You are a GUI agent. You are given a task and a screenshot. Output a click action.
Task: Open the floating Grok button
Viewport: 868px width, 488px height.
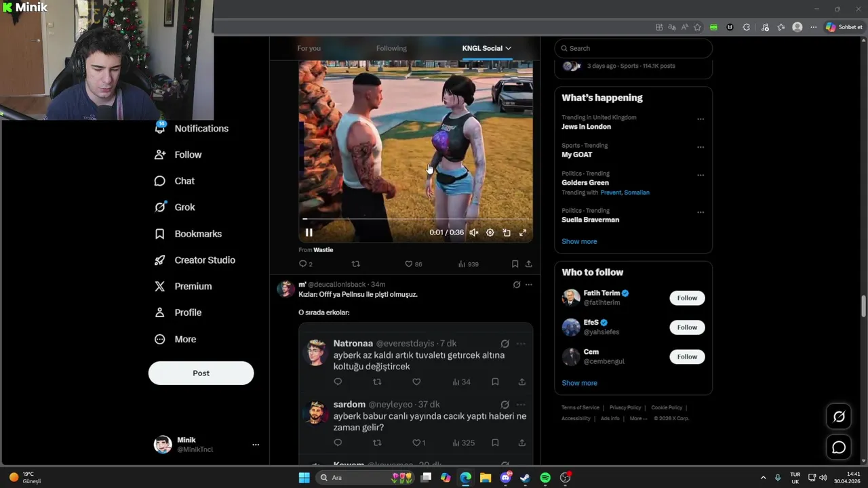tap(839, 417)
